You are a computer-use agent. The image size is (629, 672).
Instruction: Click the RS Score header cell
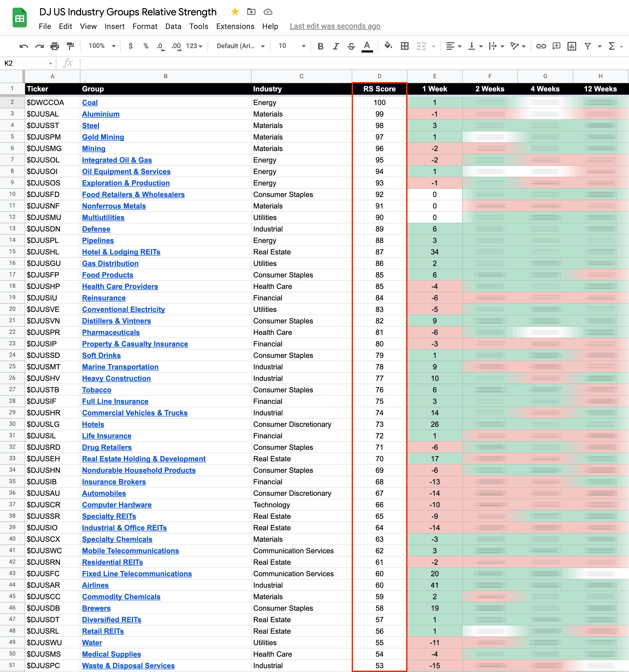379,89
